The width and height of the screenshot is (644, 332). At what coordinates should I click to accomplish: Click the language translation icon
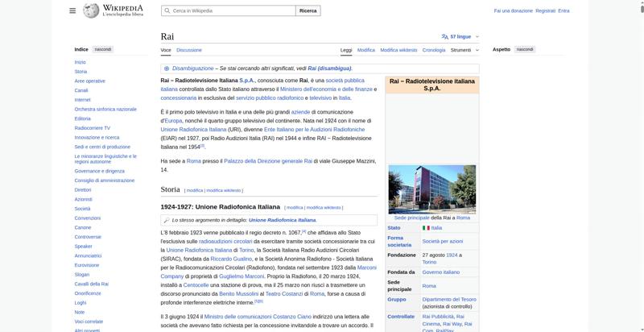click(x=444, y=36)
